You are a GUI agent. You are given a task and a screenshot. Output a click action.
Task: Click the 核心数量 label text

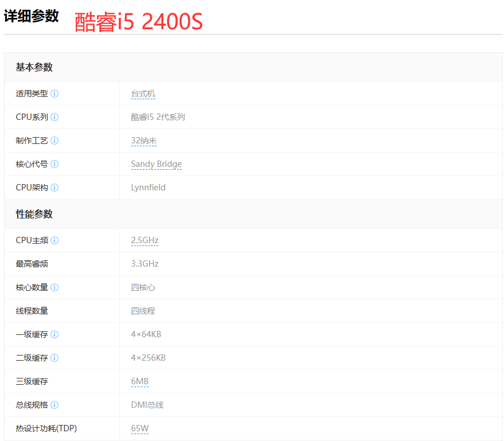click(x=32, y=287)
